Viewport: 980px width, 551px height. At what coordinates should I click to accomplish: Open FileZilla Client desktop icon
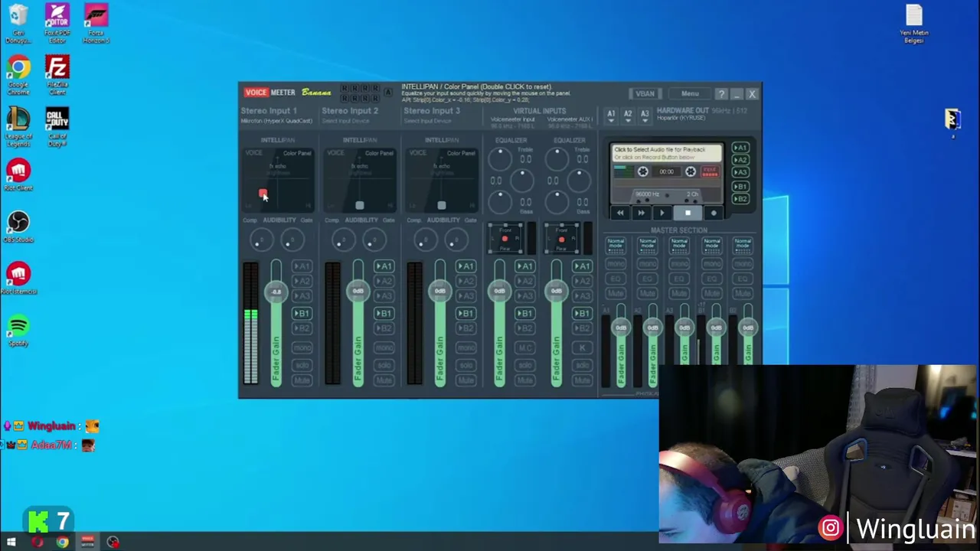tap(57, 76)
